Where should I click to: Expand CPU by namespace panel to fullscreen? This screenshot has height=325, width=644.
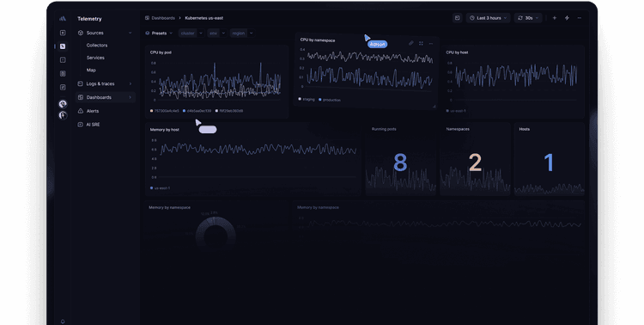(x=421, y=43)
